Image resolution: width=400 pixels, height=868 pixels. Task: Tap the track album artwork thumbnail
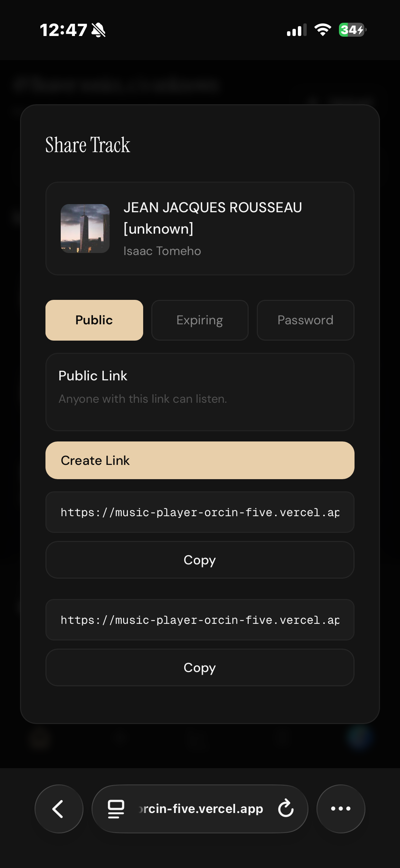click(85, 228)
